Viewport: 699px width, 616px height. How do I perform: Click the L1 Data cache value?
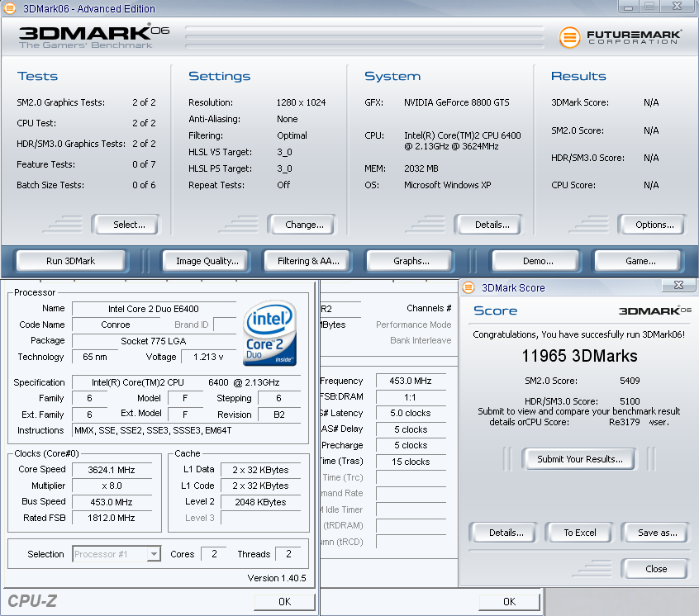coord(260,470)
